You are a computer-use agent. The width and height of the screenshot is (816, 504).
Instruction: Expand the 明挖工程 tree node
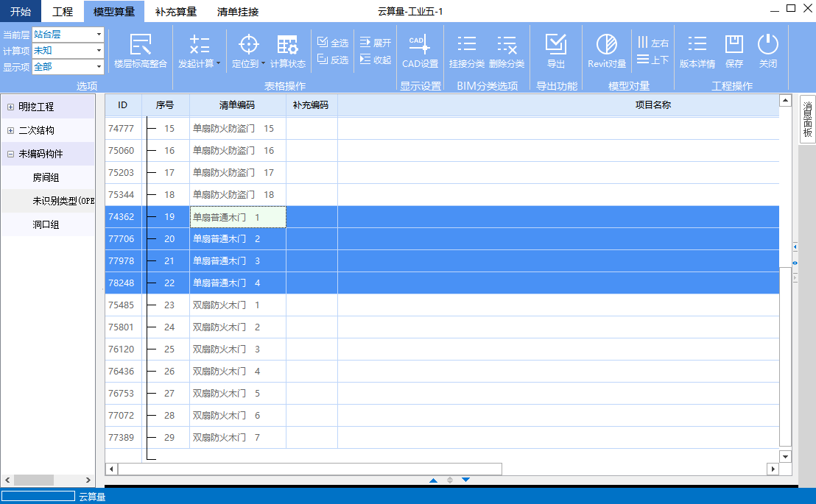(x=10, y=107)
